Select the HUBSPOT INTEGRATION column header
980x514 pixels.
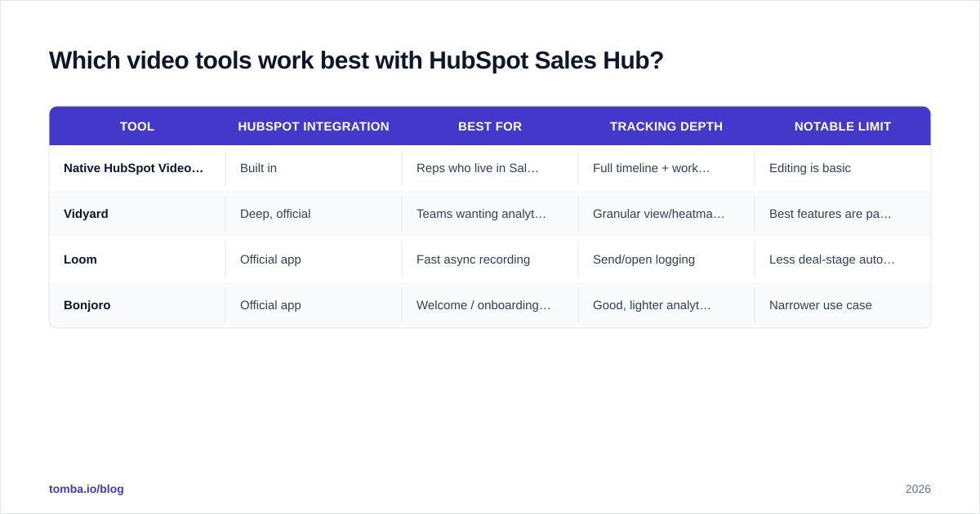(x=314, y=126)
